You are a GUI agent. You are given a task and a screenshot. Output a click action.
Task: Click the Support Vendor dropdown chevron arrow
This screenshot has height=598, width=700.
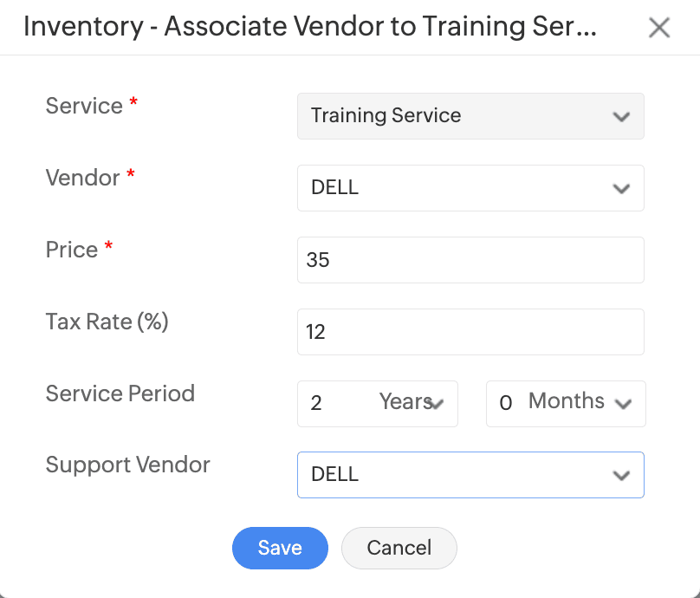pos(621,476)
